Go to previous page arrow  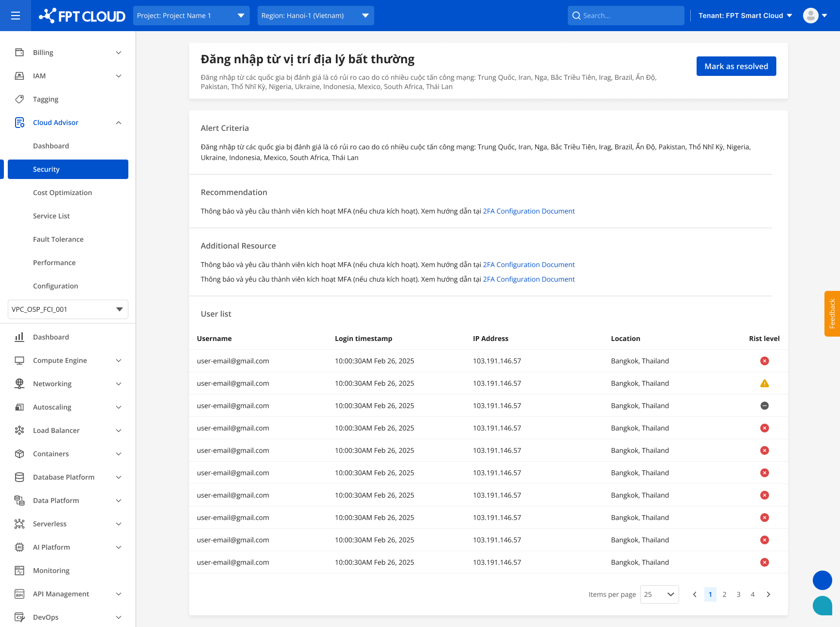pos(695,594)
